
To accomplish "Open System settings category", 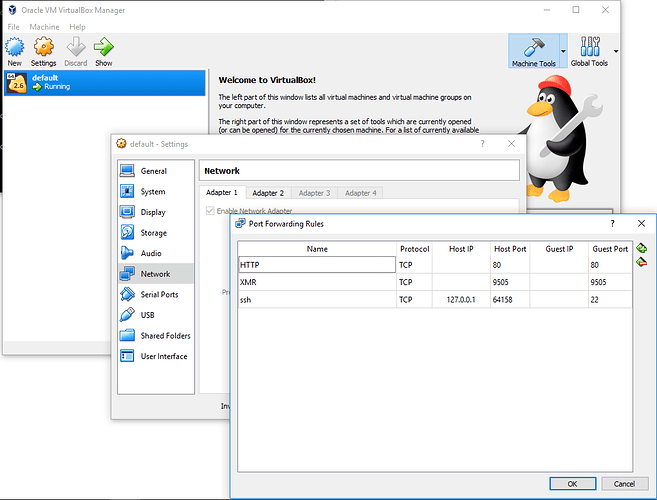I will coord(156,192).
